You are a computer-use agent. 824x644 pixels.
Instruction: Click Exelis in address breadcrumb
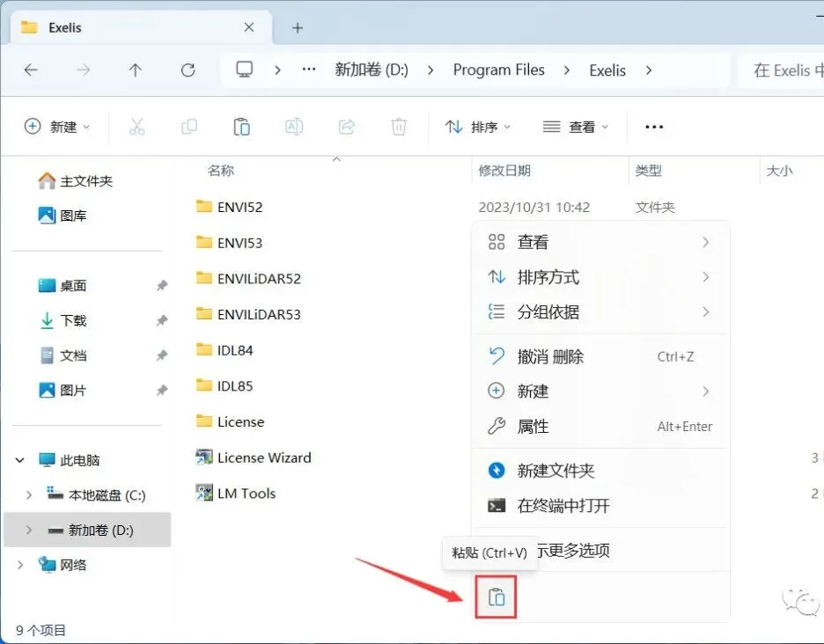[x=607, y=70]
